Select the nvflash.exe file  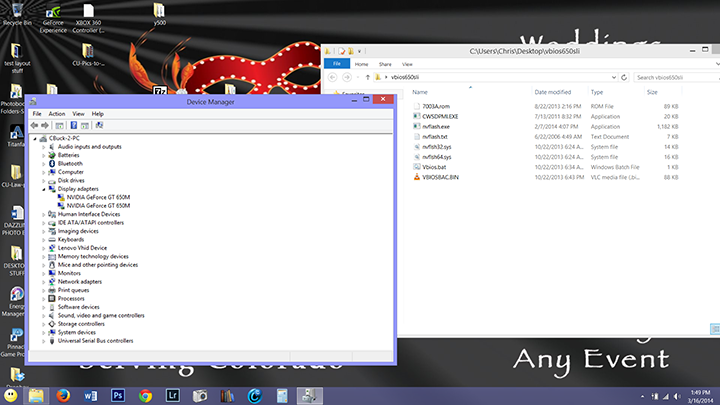[x=436, y=127]
